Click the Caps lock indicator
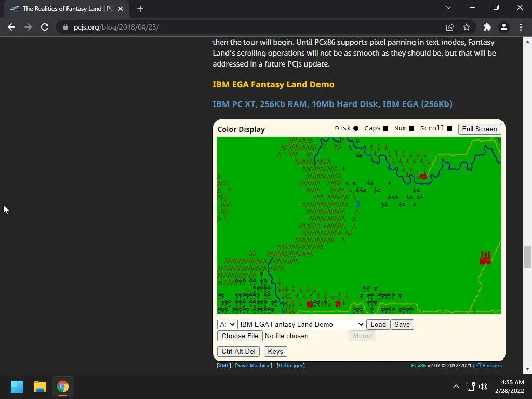The image size is (532, 399). pyautogui.click(x=385, y=128)
